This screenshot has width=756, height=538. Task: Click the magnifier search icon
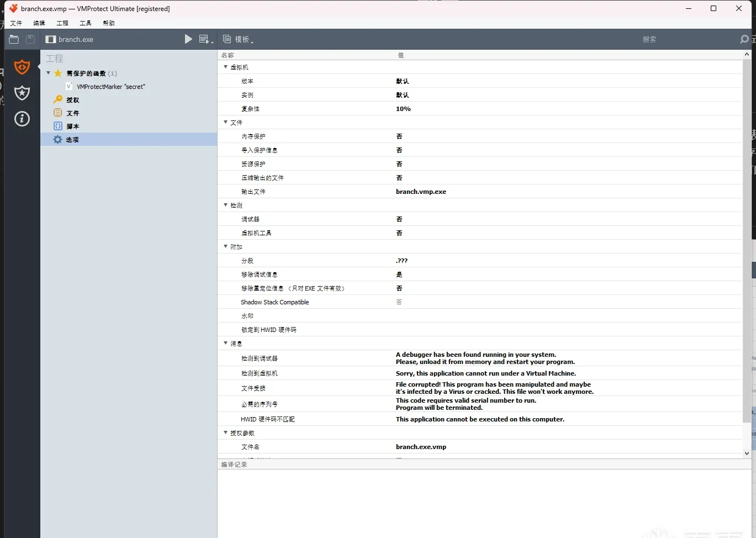pyautogui.click(x=744, y=39)
